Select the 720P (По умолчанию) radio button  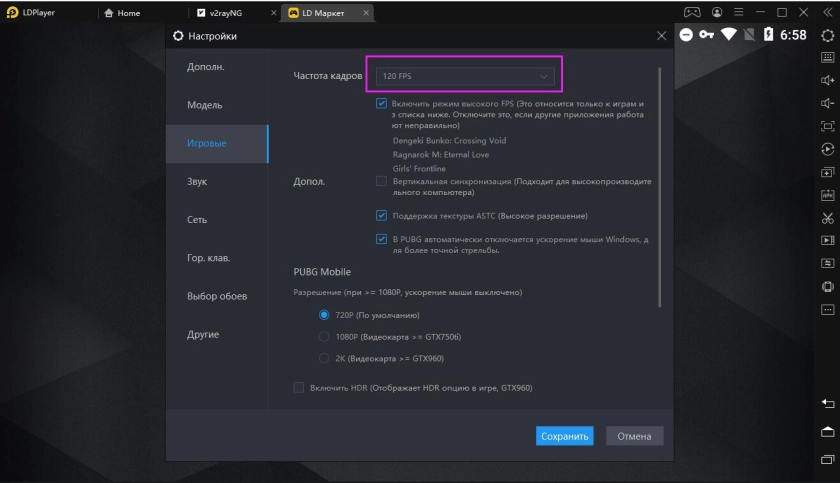click(x=324, y=315)
